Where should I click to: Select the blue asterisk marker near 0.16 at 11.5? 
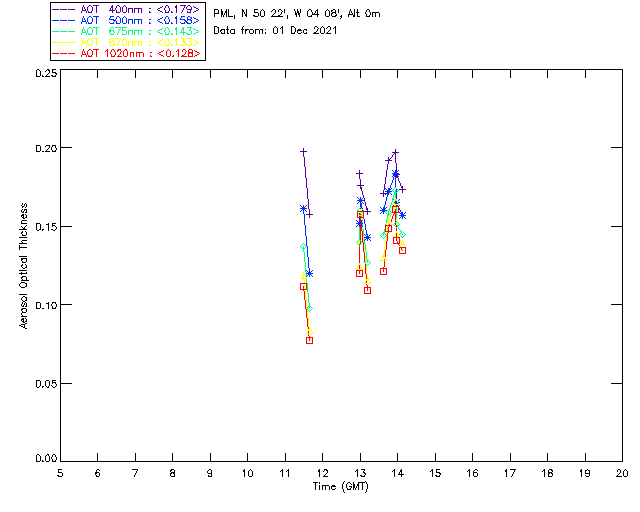303,209
